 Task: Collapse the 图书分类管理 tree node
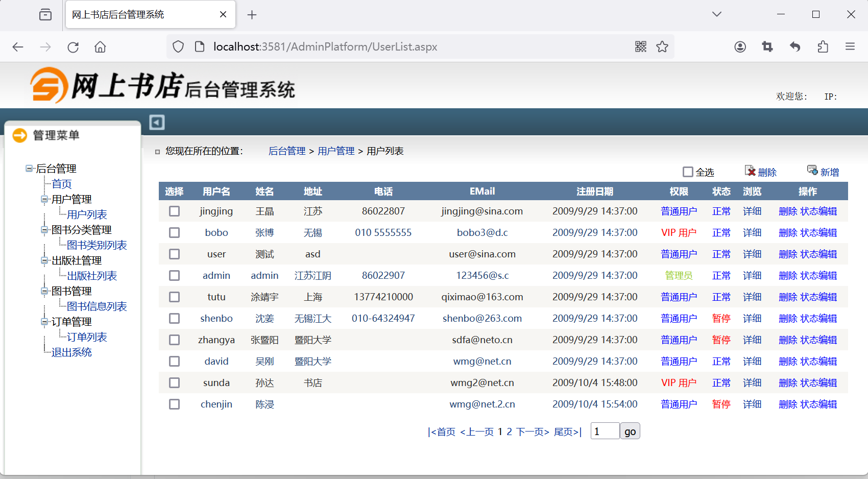point(44,230)
